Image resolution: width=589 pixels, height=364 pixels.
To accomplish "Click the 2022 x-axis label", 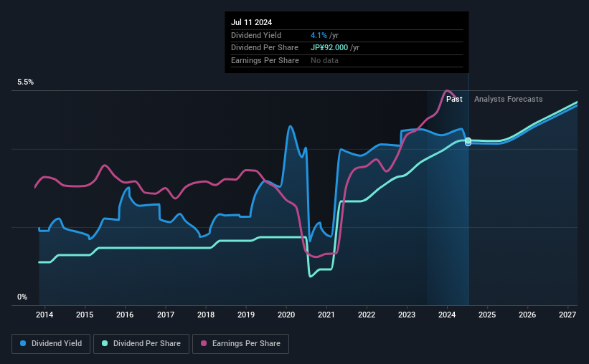I will (x=367, y=315).
